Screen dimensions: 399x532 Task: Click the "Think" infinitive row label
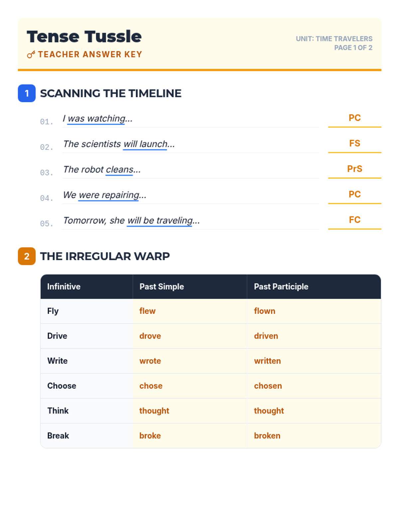coord(58,411)
